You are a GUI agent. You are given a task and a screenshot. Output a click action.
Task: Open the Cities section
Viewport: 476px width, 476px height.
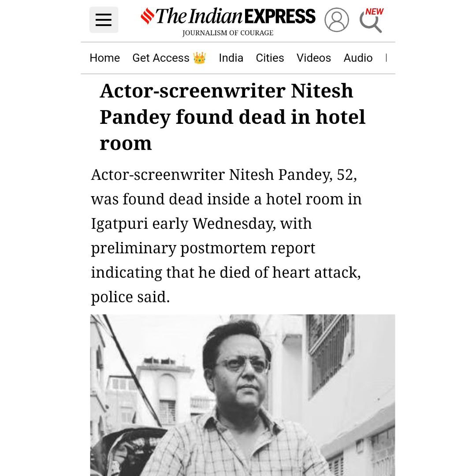pyautogui.click(x=270, y=58)
